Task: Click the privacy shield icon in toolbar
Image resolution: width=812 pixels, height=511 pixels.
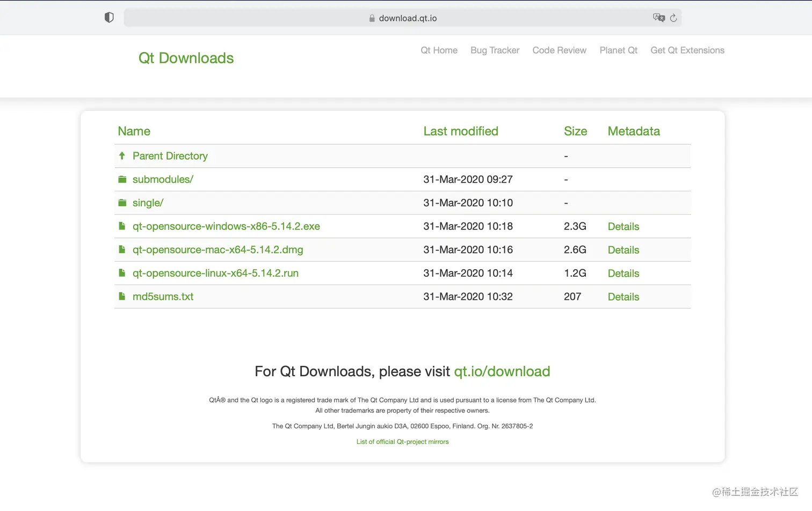Action: click(x=109, y=18)
